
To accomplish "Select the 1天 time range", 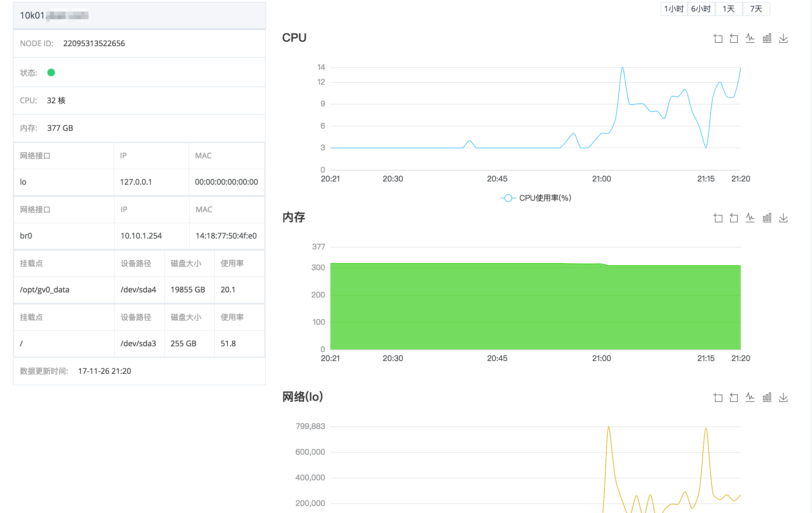I will tap(729, 9).
